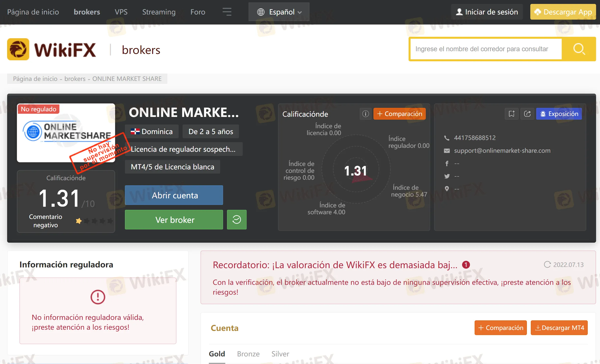The image size is (600, 364).
Task: Expand the truncated regulator license label
Action: point(183,149)
